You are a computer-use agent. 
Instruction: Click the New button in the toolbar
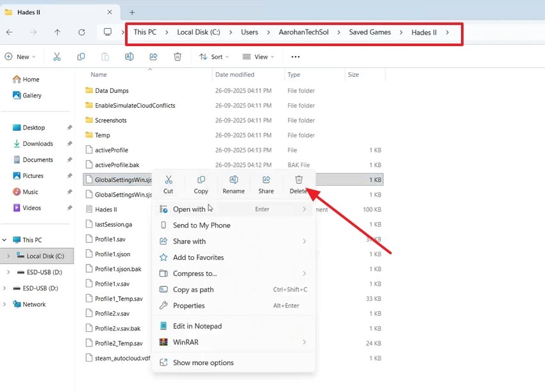[x=21, y=56]
